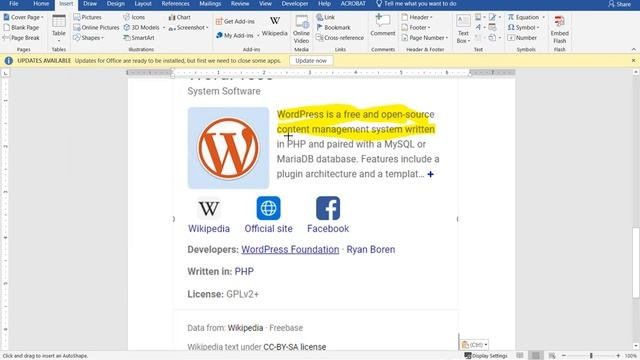This screenshot has height=360, width=640.
Task: Open the Facebook link in document
Action: click(328, 216)
